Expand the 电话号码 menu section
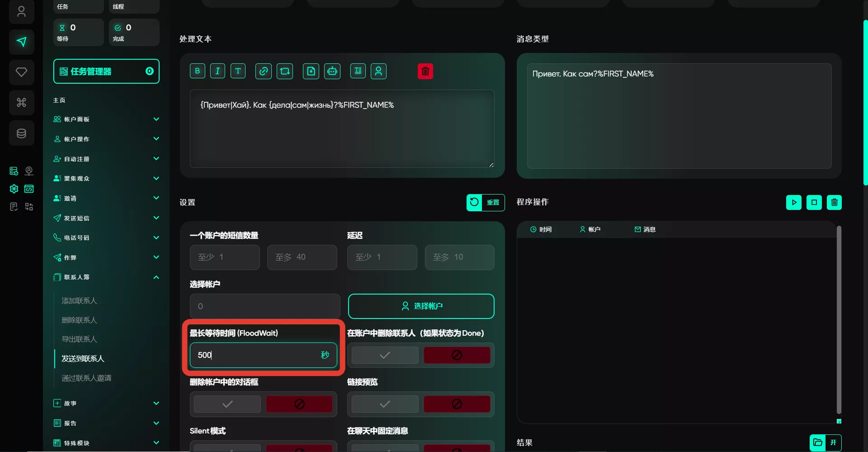The width and height of the screenshot is (868, 452). point(106,238)
